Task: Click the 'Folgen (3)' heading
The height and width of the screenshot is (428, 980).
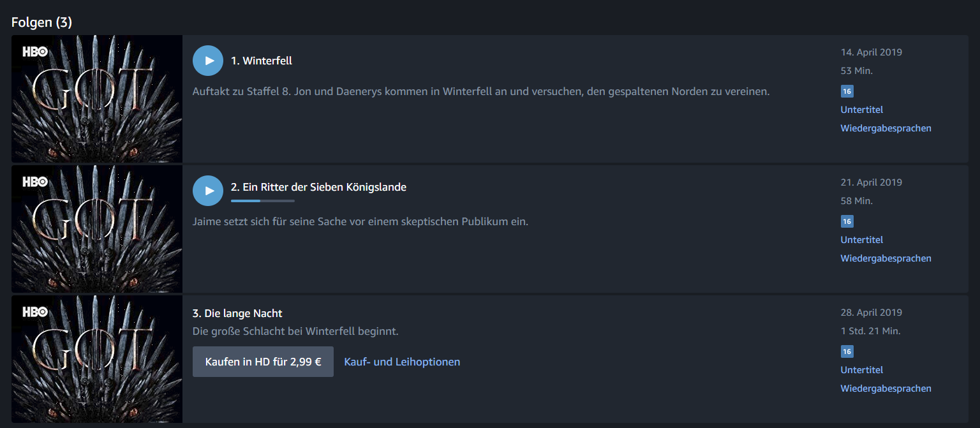Action: 41,22
